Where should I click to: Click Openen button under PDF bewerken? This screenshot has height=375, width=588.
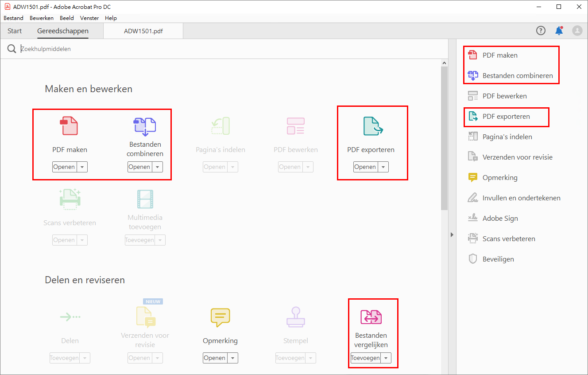pos(290,167)
